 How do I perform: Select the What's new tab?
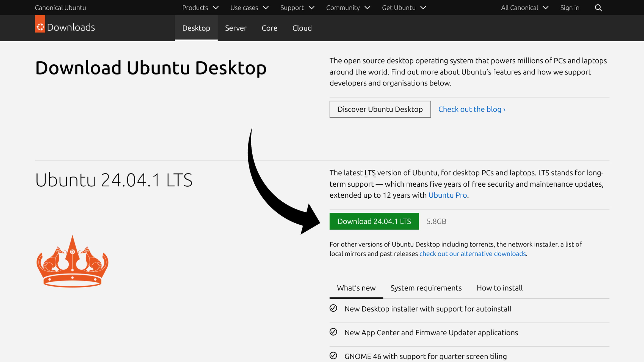click(x=356, y=288)
